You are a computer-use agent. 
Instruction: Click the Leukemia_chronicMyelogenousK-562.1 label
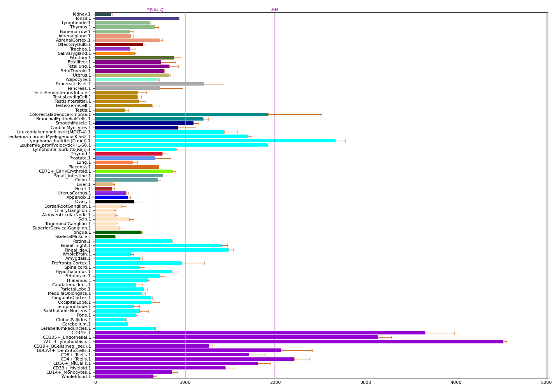tap(49, 136)
